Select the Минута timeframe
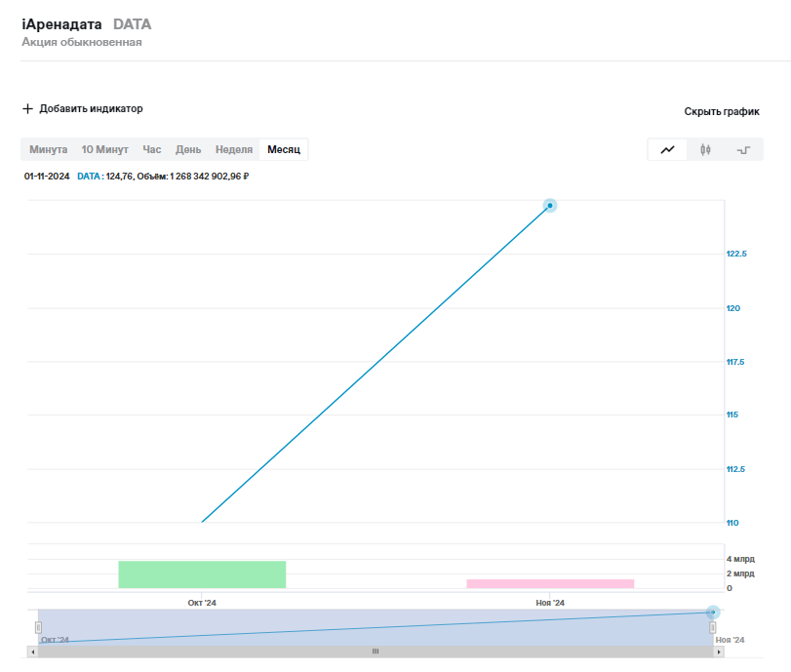 coord(49,150)
